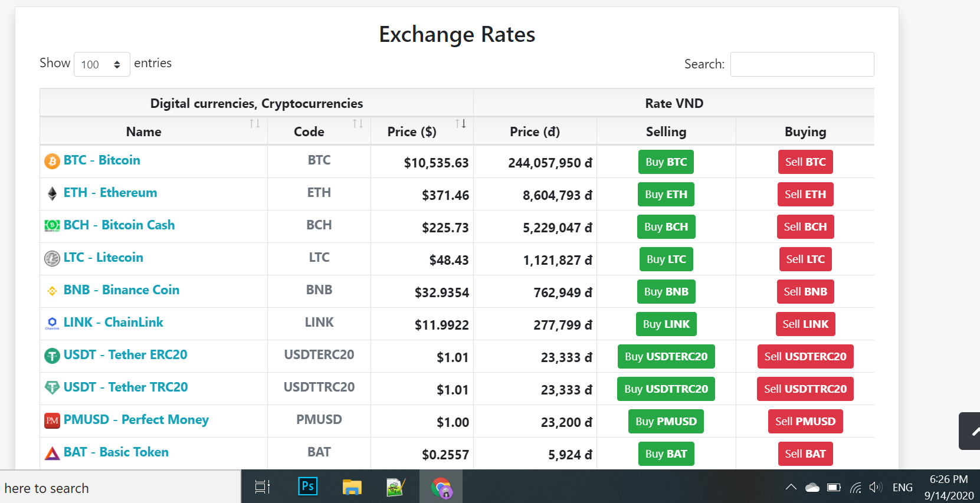This screenshot has height=503, width=980.
Task: Click the Ethereum diamond icon
Action: pyautogui.click(x=52, y=193)
